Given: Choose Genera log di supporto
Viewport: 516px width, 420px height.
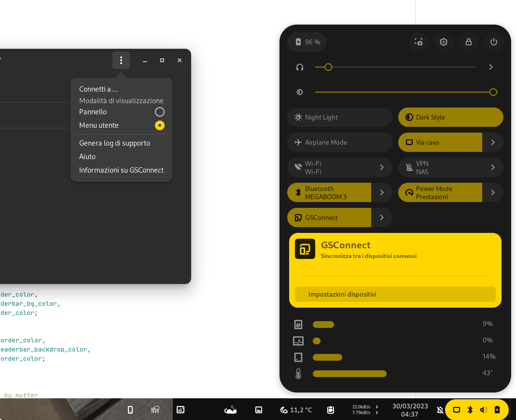Looking at the screenshot, I should pos(121,143).
